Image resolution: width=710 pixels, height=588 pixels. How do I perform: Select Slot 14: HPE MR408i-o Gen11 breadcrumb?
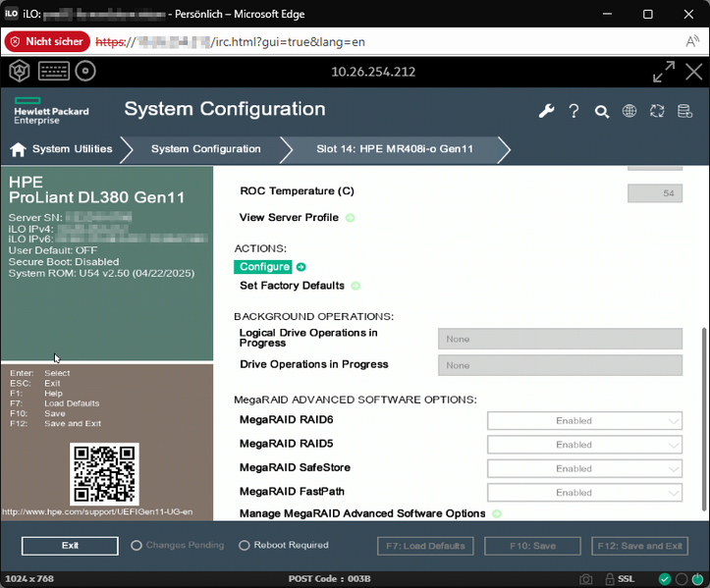tap(395, 149)
